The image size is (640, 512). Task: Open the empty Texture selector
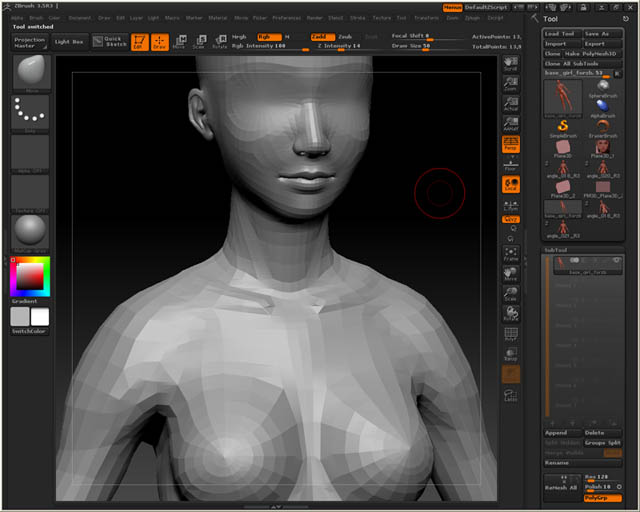click(30, 193)
